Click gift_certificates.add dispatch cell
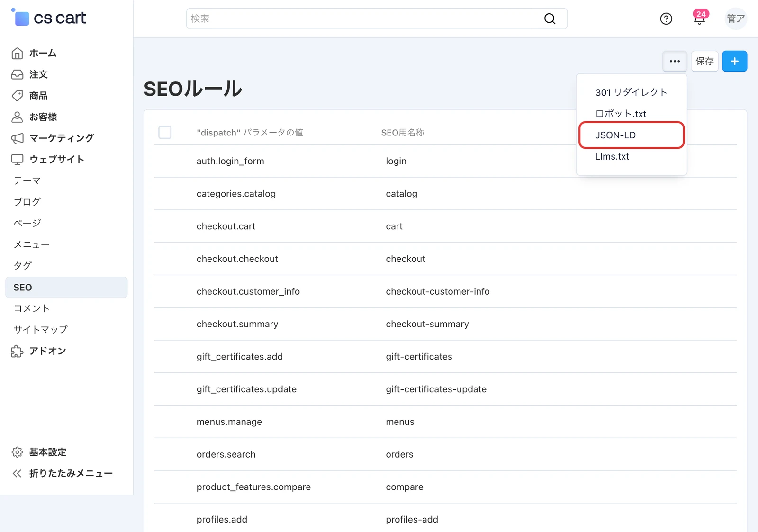 [240, 357]
